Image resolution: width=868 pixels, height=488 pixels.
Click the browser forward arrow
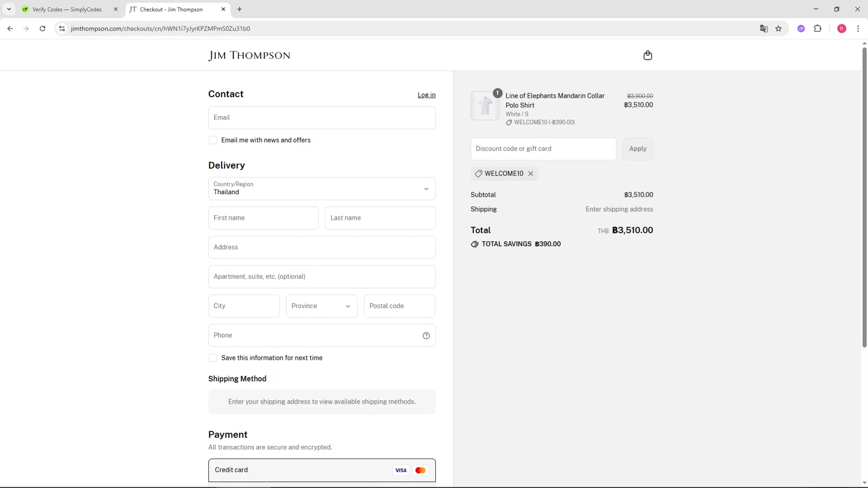26,28
